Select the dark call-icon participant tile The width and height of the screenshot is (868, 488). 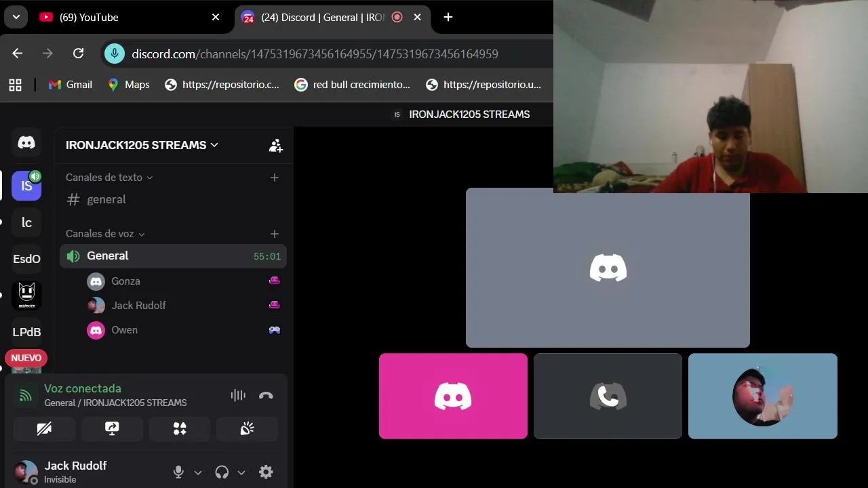608,396
